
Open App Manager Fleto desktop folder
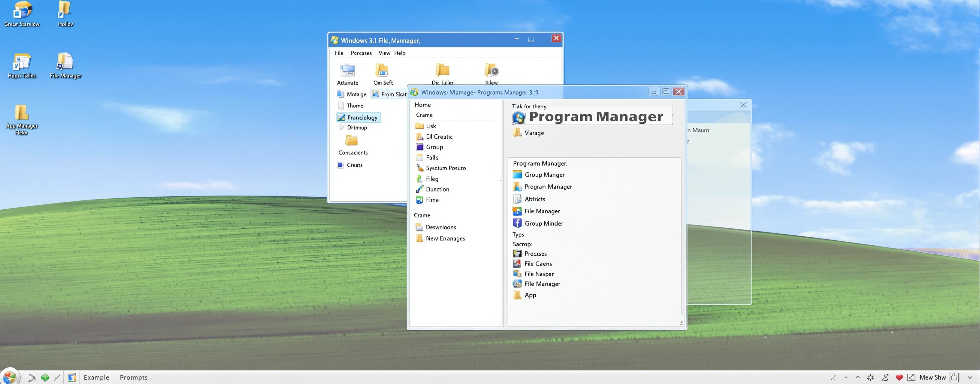[22, 120]
